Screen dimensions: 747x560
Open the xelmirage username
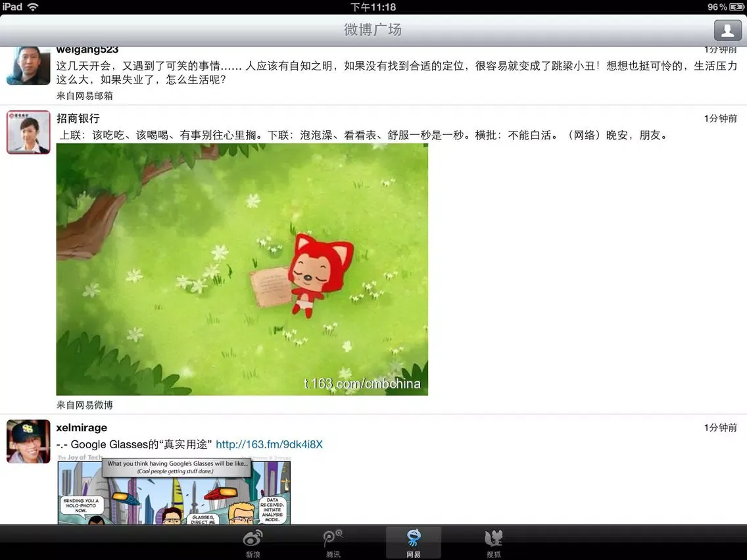click(82, 428)
